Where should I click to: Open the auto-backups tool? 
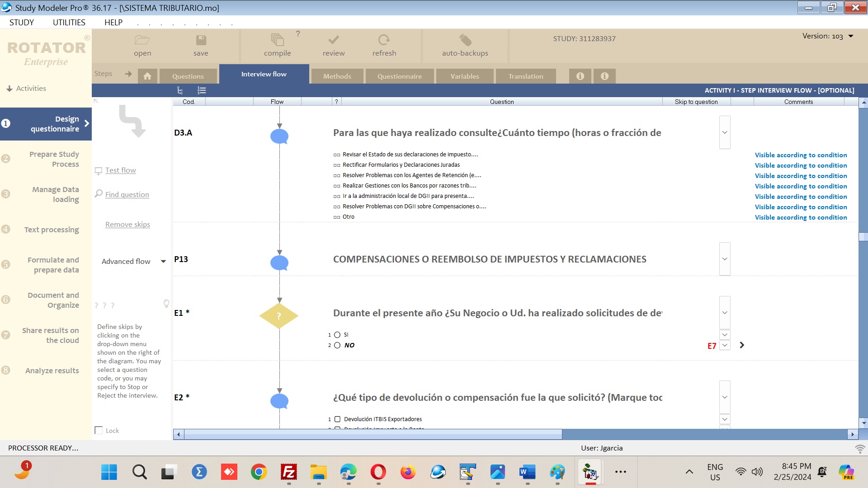click(x=465, y=40)
